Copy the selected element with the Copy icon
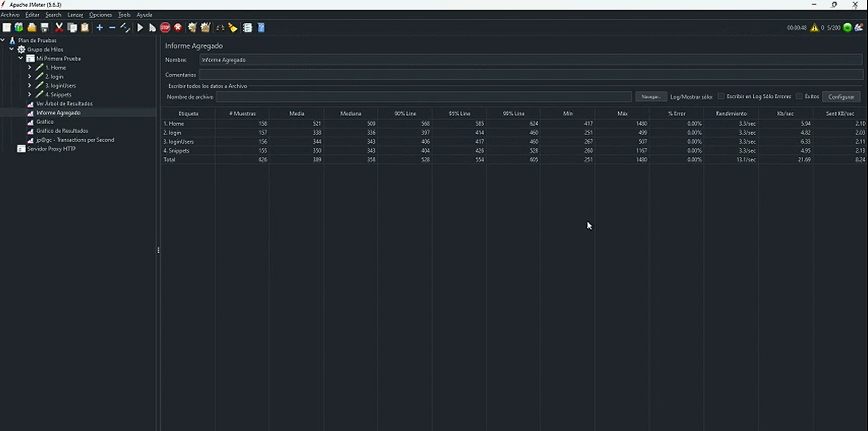This screenshot has height=431, width=868. click(72, 28)
